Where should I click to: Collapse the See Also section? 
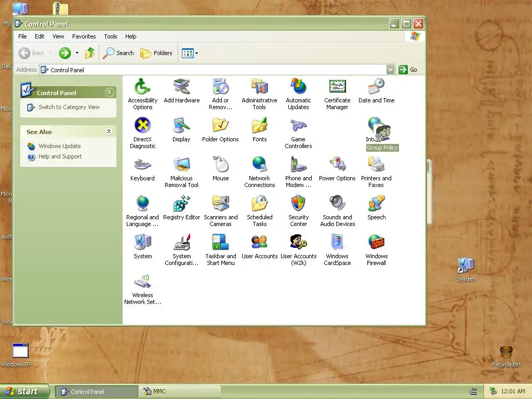point(109,131)
